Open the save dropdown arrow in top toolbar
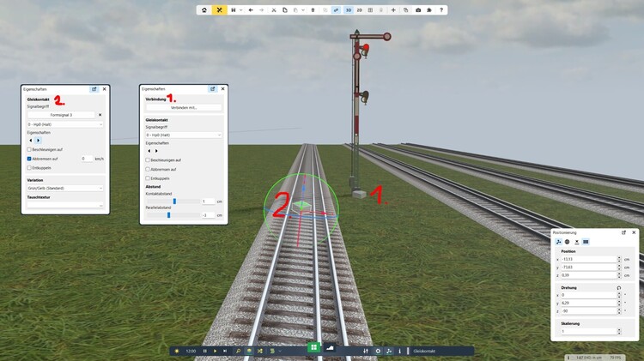644x361 pixels. pos(240,10)
